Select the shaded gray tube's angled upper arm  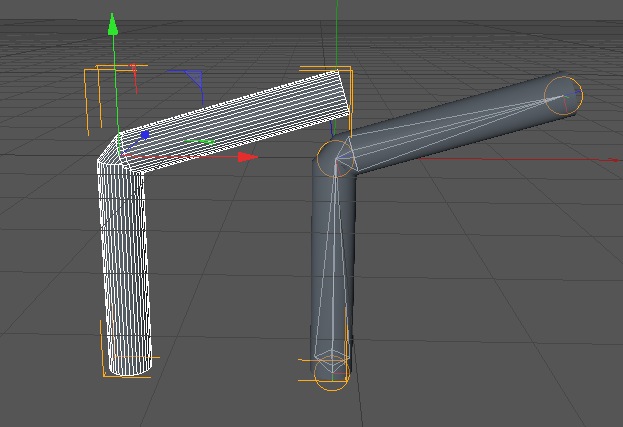[457, 121]
